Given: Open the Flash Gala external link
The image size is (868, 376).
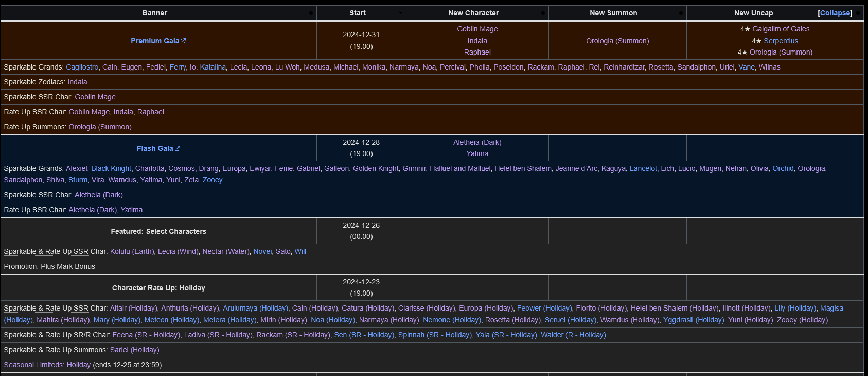Looking at the screenshot, I should point(158,148).
